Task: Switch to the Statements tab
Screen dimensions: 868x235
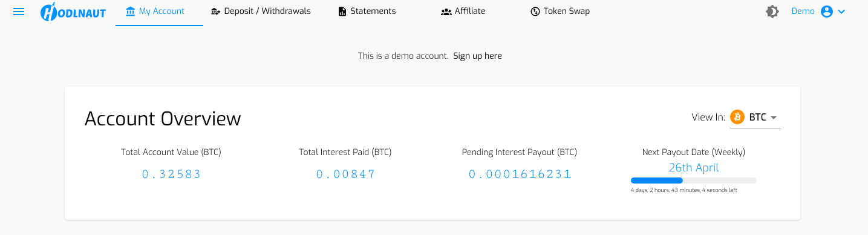Action: click(367, 12)
